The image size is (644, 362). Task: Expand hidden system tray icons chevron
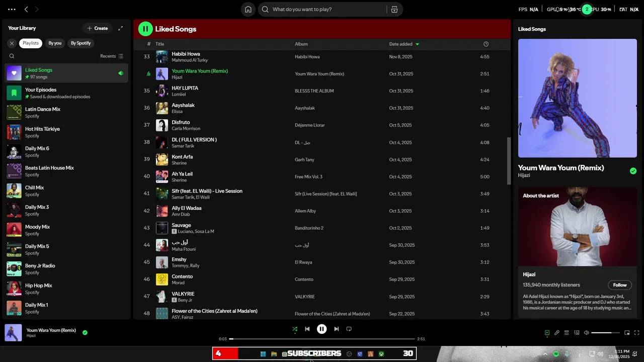tap(545, 354)
